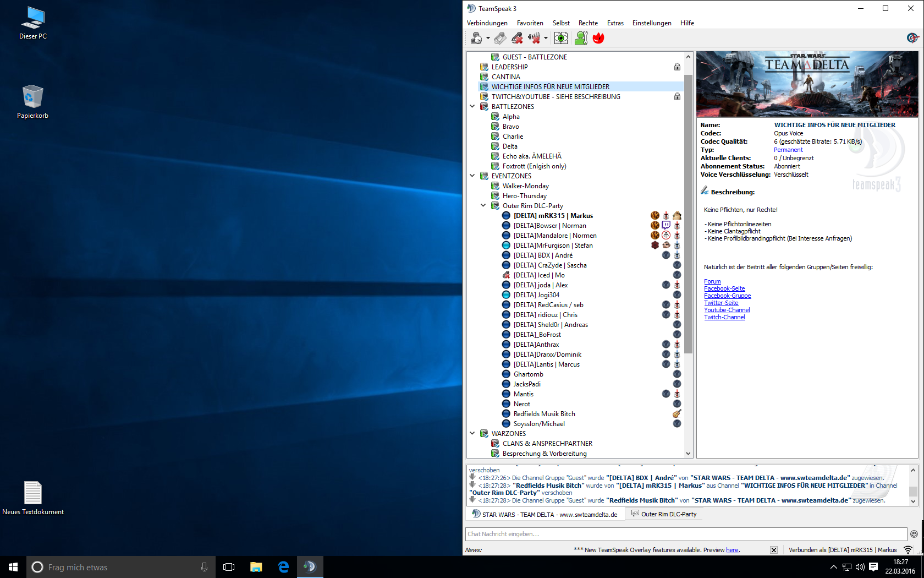Click the connection quality WiFi icon in status bar
Screen dimensions: 924x578
coord(908,550)
